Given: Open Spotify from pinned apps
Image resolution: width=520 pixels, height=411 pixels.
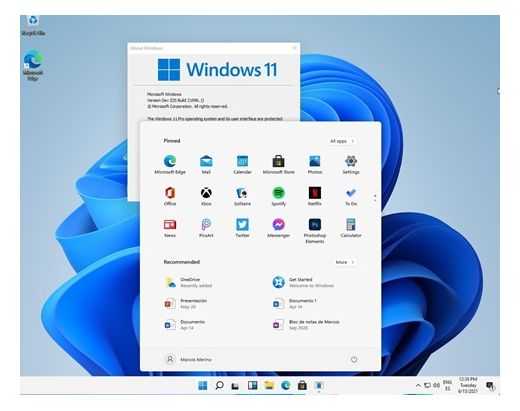Looking at the screenshot, I should 279,196.
